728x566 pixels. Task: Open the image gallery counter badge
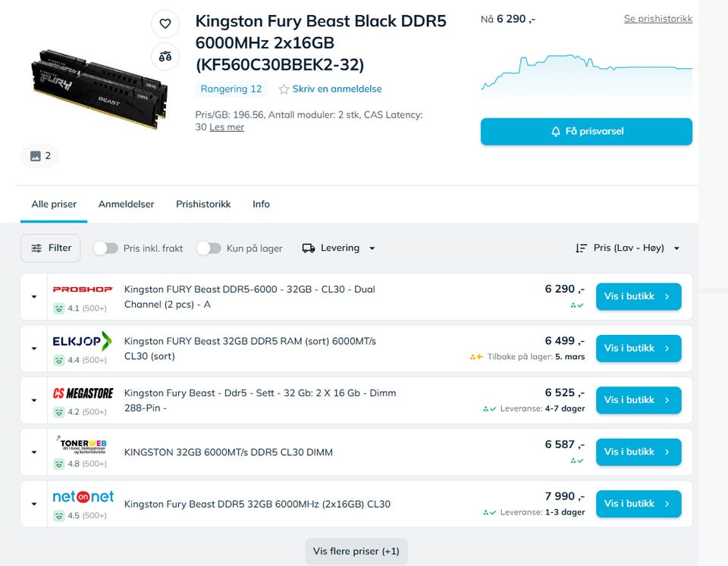[39, 156]
